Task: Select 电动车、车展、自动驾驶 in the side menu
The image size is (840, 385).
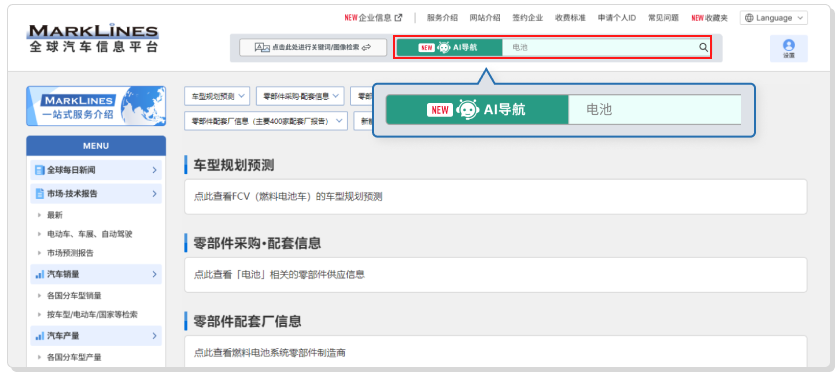Action: (89, 234)
